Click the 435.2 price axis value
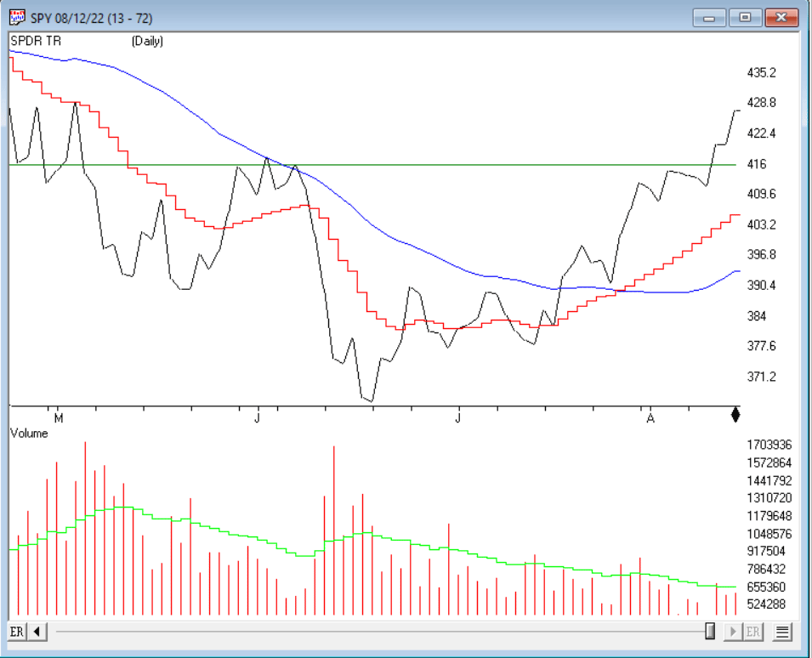This screenshot has height=658, width=812. tap(761, 72)
